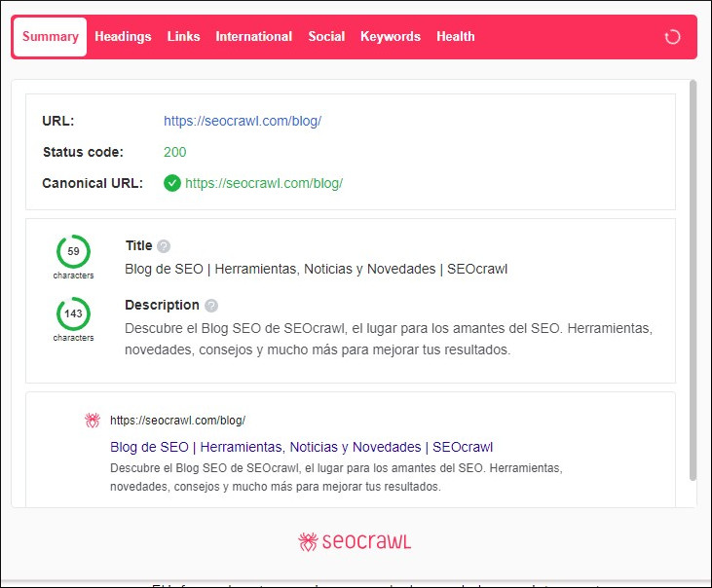Open the Headings tab

tap(123, 37)
